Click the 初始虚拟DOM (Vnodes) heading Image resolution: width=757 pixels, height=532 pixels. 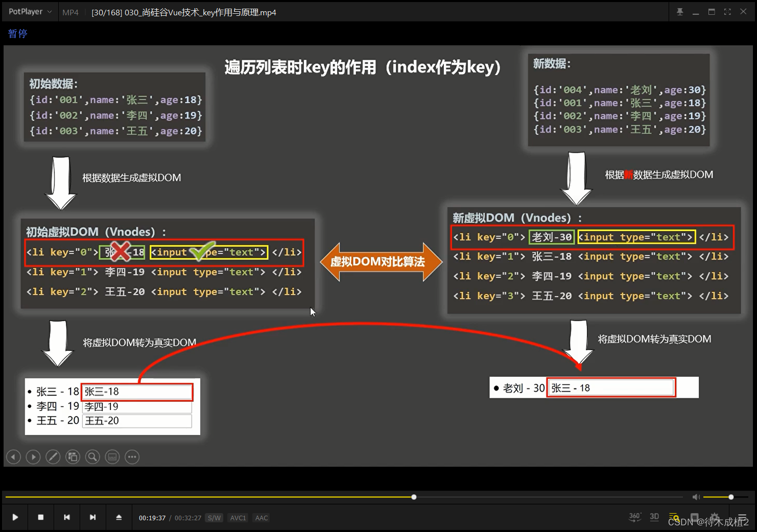point(96,232)
